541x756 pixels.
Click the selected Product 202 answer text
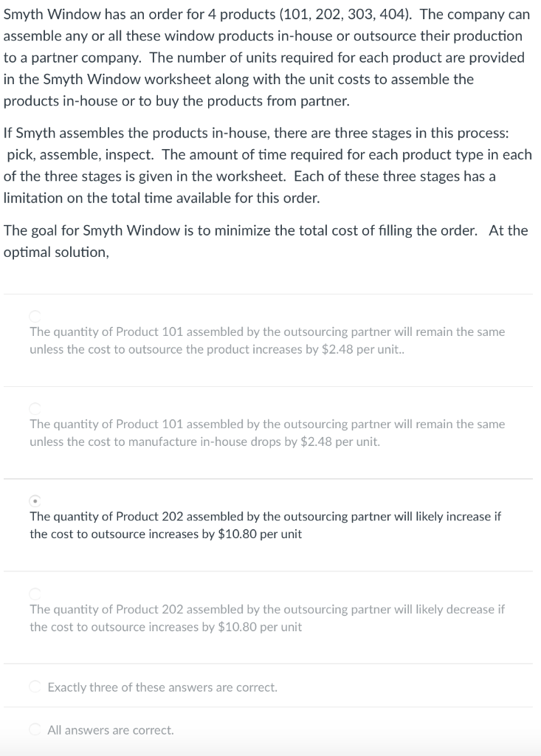click(x=266, y=525)
